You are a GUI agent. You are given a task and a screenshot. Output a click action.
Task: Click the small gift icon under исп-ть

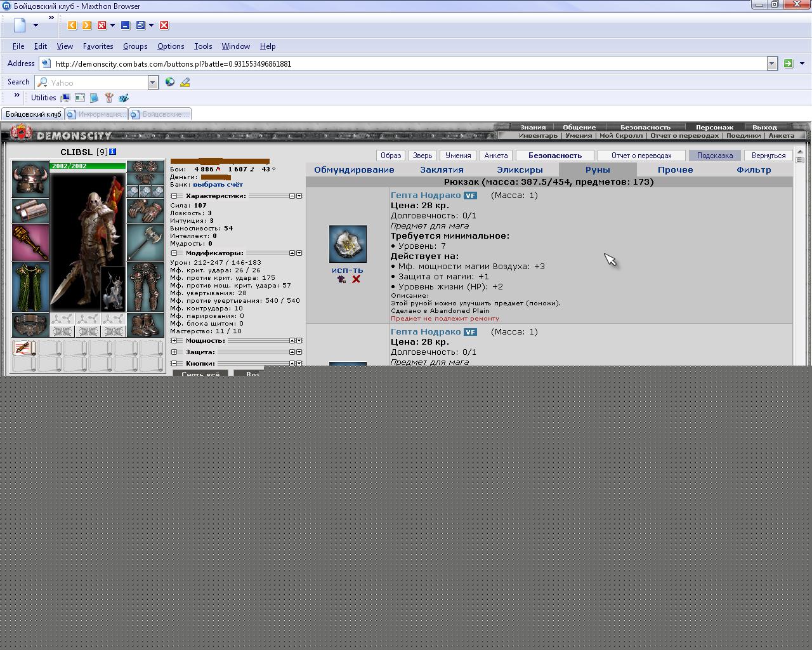point(342,279)
